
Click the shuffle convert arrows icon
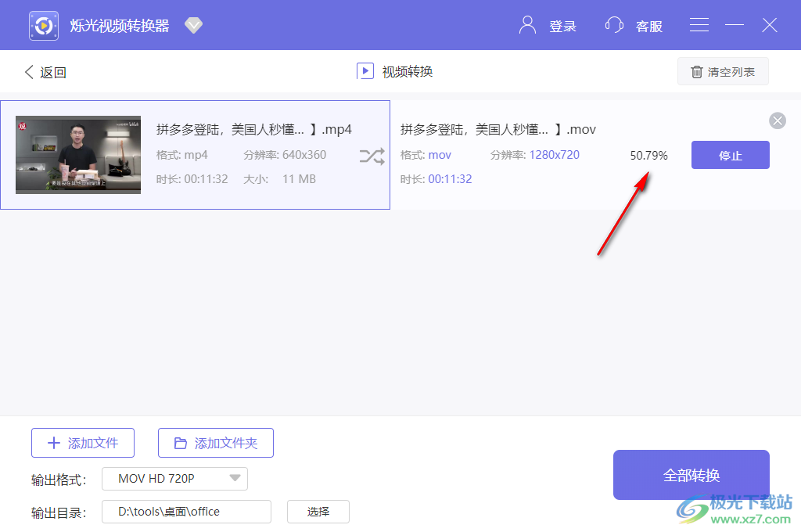[372, 156]
